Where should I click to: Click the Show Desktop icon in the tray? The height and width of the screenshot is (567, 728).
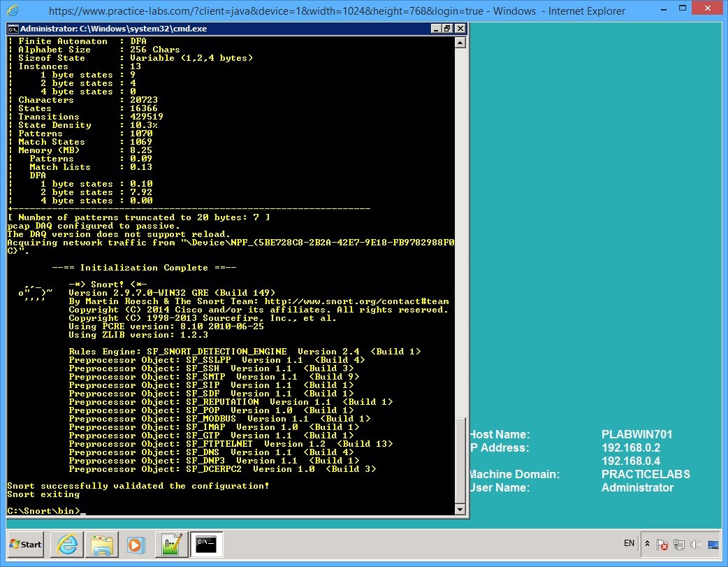[x=715, y=545]
